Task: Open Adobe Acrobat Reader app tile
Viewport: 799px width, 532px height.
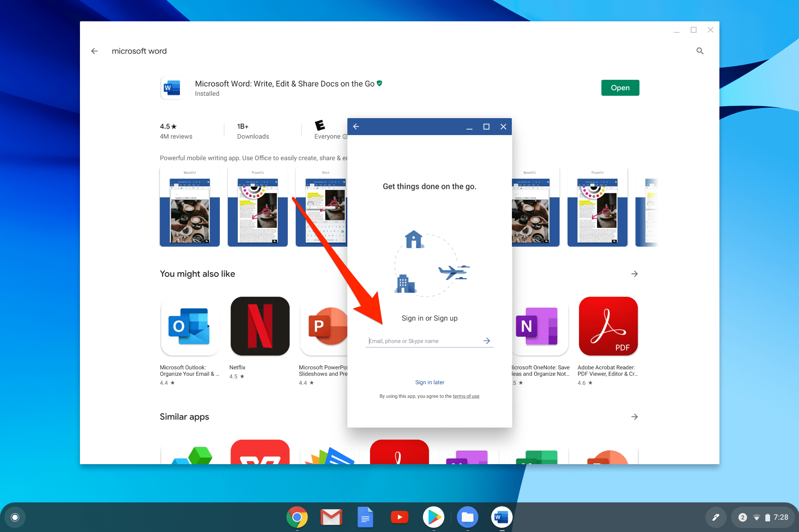Action: (608, 326)
